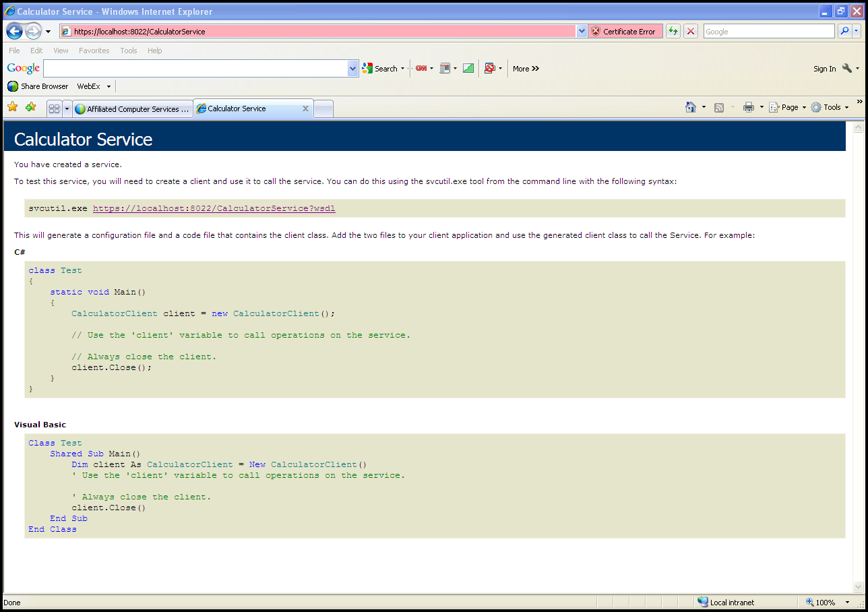The height and width of the screenshot is (612, 868).
Task: Switch to the Affiliated Computer Services tab
Action: [132, 109]
